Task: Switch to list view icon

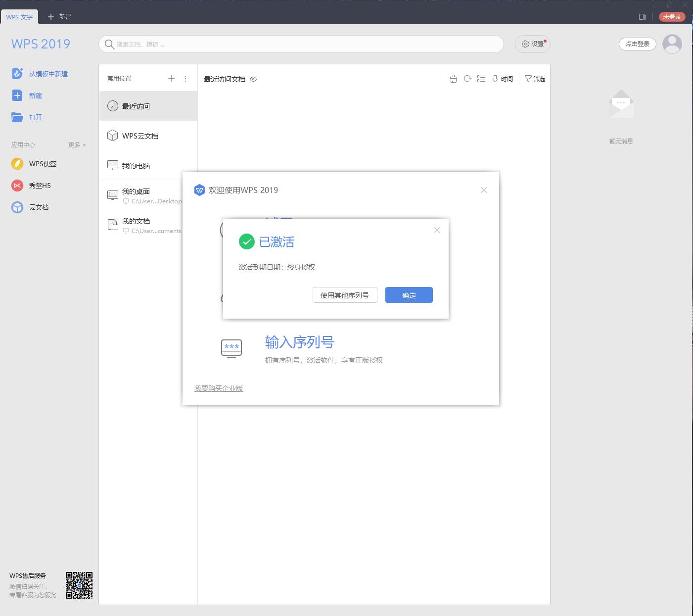Action: tap(481, 79)
